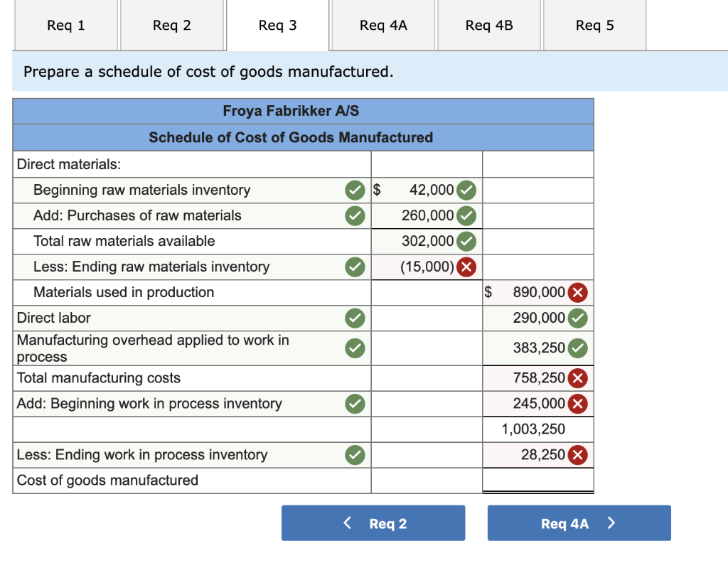Select the Beginning raw materials inventory label cell
Screen dimensions: 728x563
pyautogui.click(x=192, y=191)
